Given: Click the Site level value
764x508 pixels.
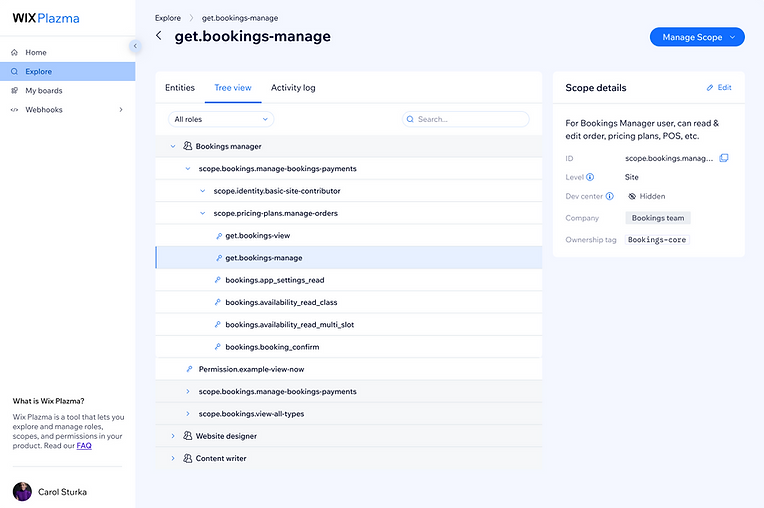Looking at the screenshot, I should [x=631, y=177].
